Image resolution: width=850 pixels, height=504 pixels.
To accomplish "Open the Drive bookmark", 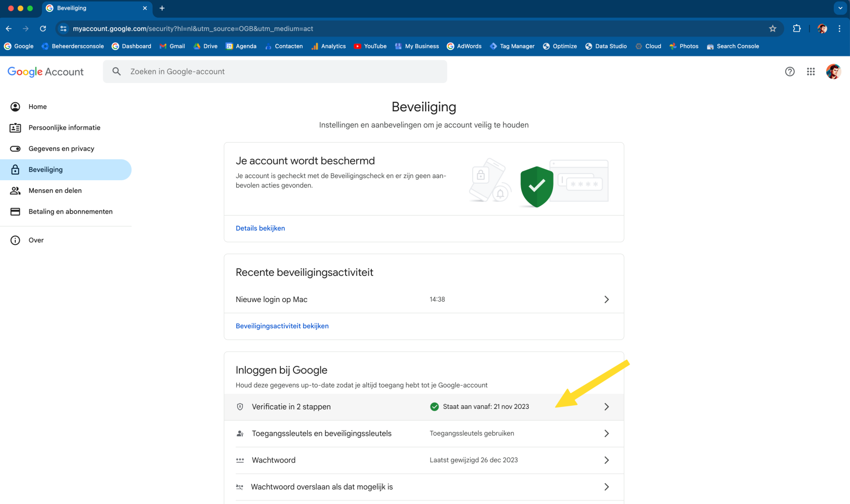I will tap(205, 46).
